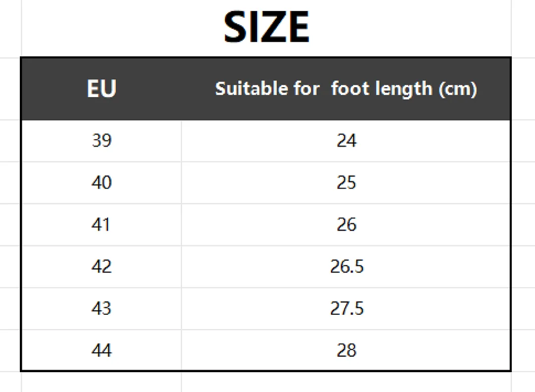Click the empty cell below EU 44

coord(102,382)
